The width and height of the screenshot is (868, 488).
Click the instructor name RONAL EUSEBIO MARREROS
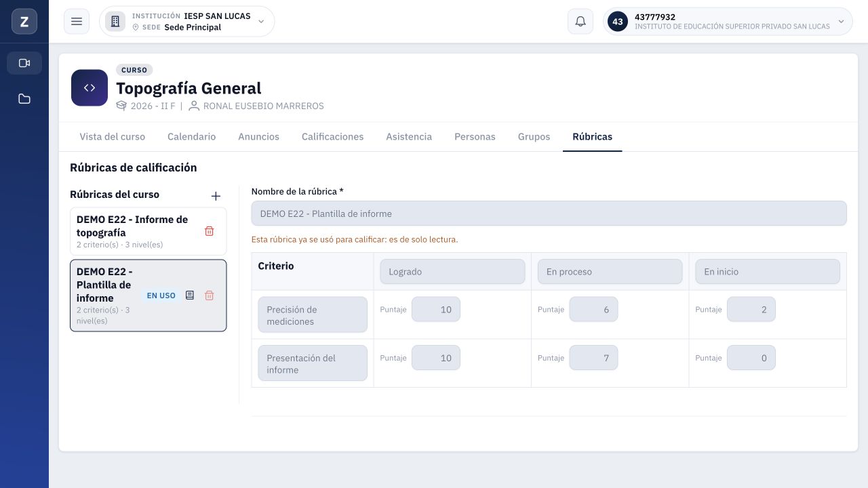(x=264, y=106)
